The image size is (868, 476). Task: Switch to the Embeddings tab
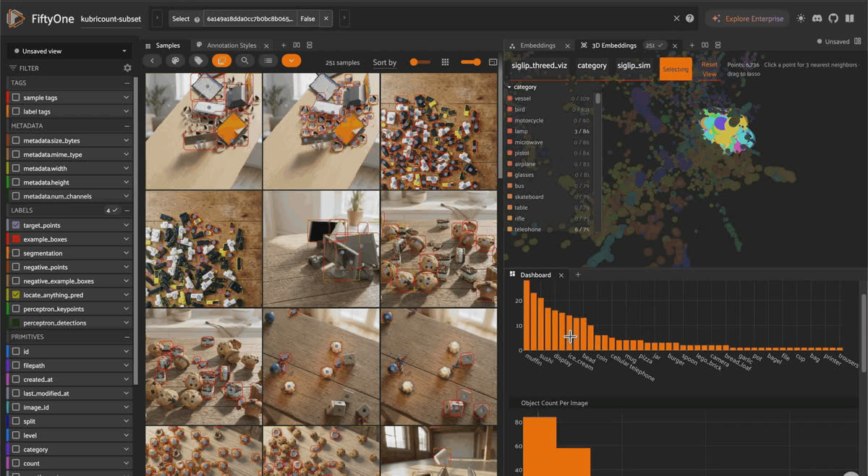click(x=537, y=46)
